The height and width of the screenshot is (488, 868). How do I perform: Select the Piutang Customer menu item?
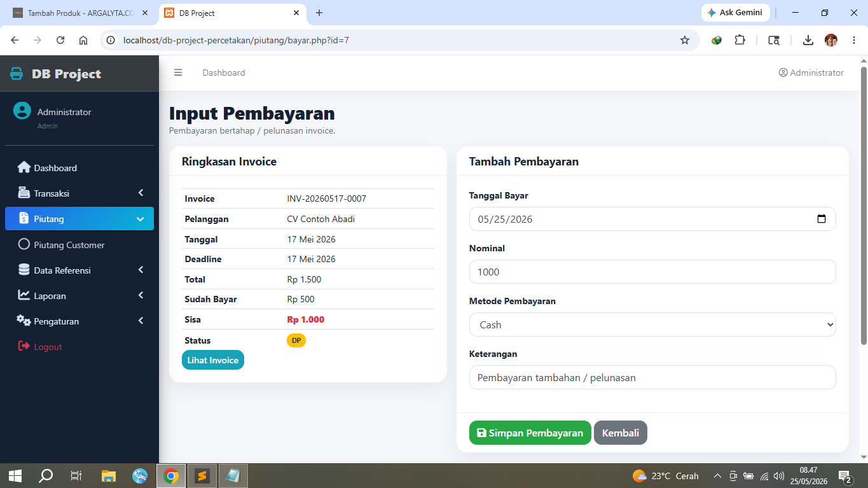(x=79, y=244)
